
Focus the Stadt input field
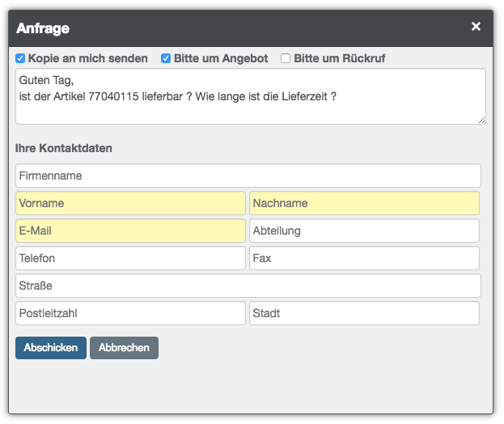[x=364, y=313]
